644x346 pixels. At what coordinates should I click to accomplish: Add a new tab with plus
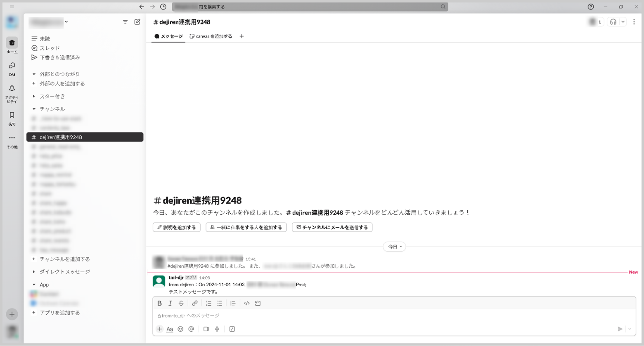tap(242, 36)
